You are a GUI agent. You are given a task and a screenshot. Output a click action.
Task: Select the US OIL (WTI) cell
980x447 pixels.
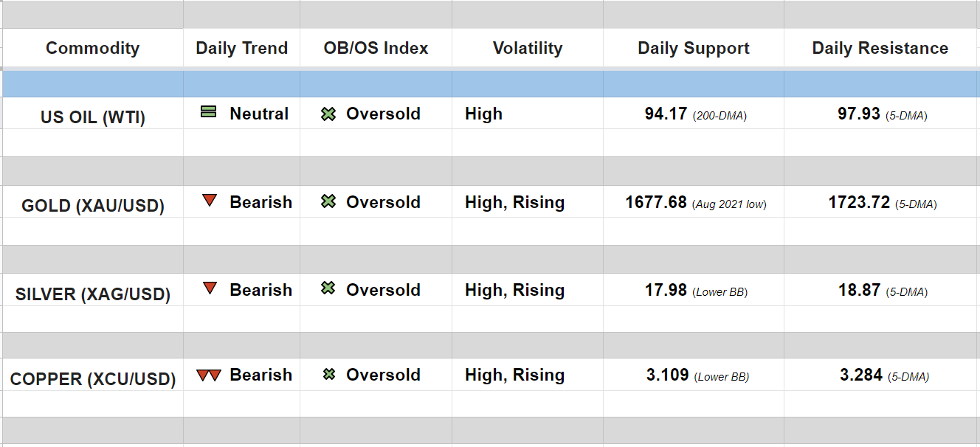pyautogui.click(x=93, y=117)
